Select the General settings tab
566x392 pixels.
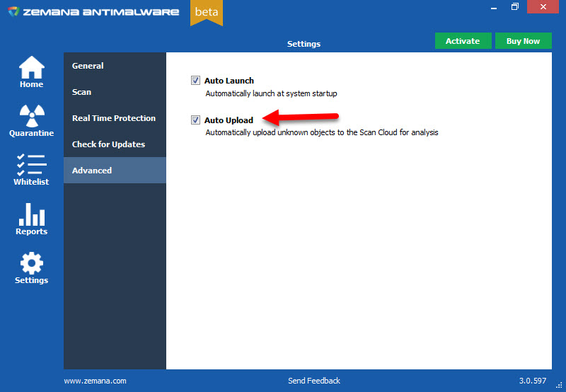(115, 66)
